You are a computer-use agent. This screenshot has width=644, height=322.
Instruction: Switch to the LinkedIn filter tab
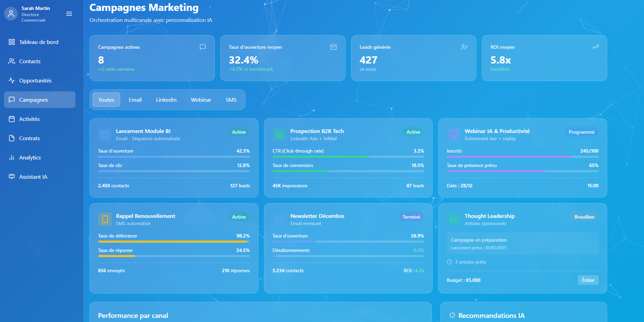pos(166,100)
